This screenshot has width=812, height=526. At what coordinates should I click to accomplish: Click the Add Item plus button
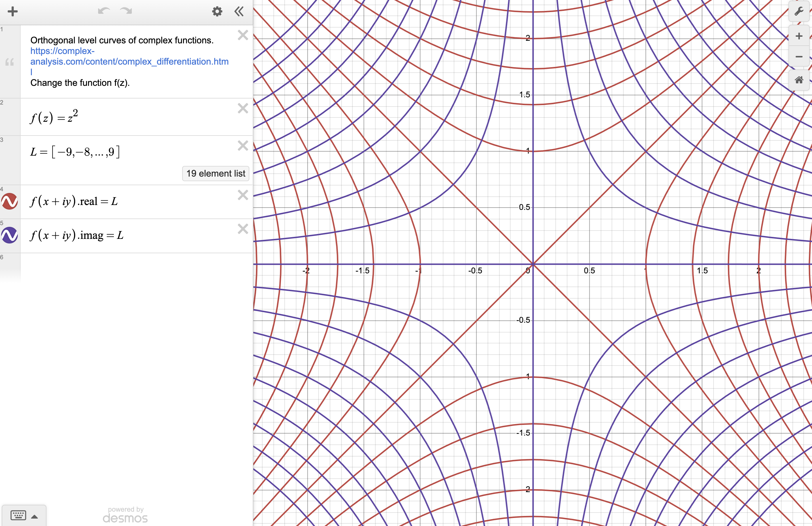(13, 11)
